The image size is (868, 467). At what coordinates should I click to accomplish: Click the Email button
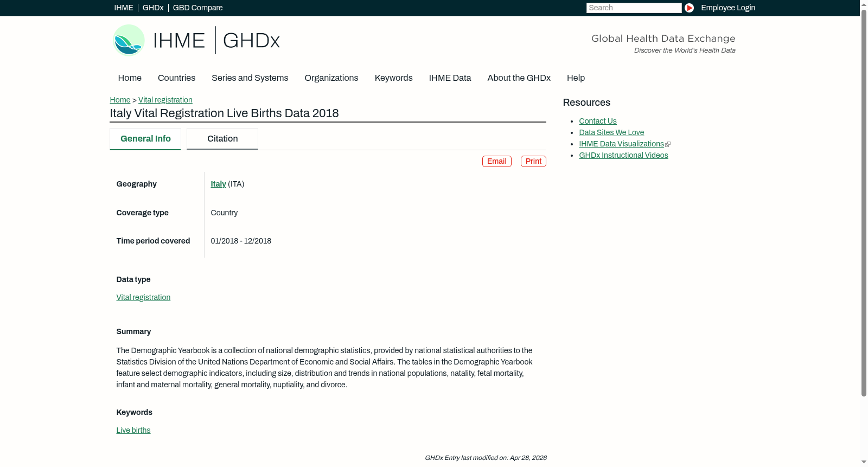pos(497,162)
